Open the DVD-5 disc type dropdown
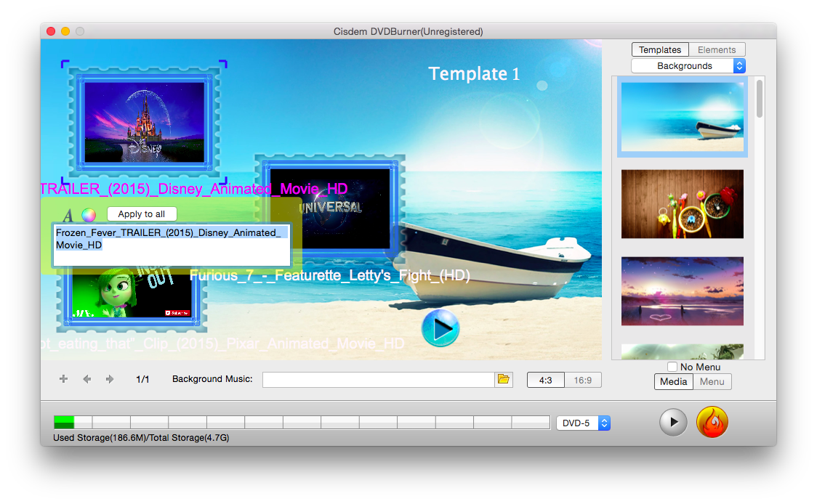 click(x=584, y=423)
